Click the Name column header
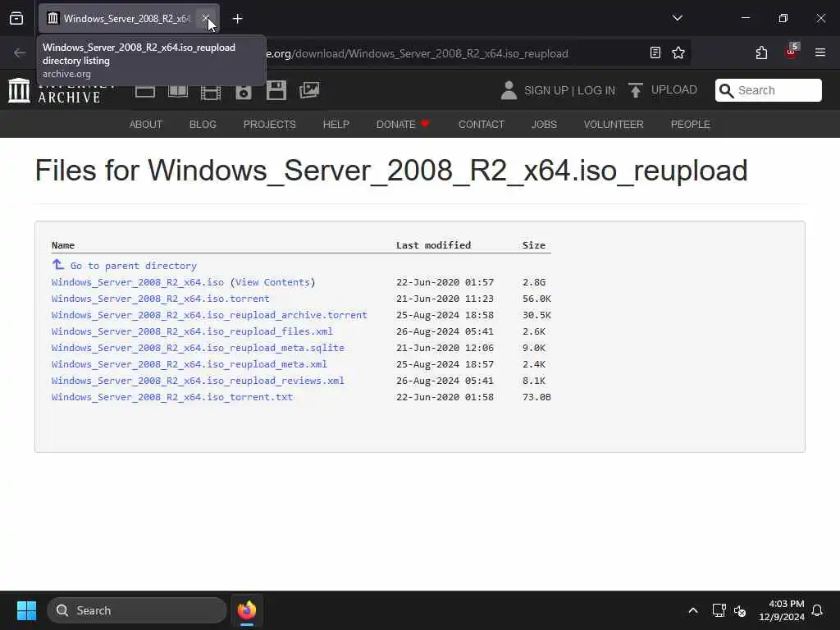840x630 pixels. [62, 245]
